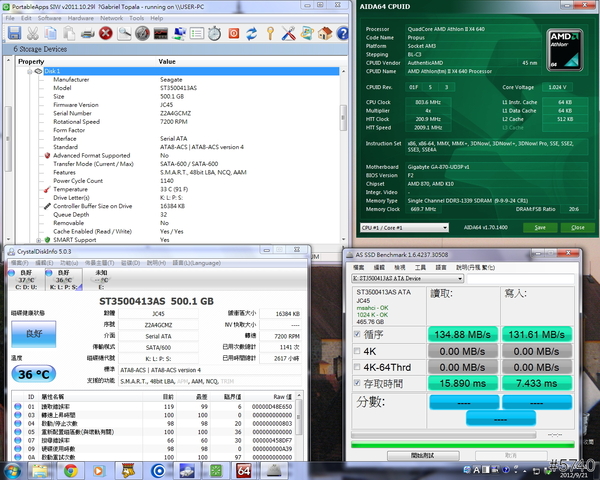
Task: Click the AIDA64 taskbar icon
Action: point(243,469)
